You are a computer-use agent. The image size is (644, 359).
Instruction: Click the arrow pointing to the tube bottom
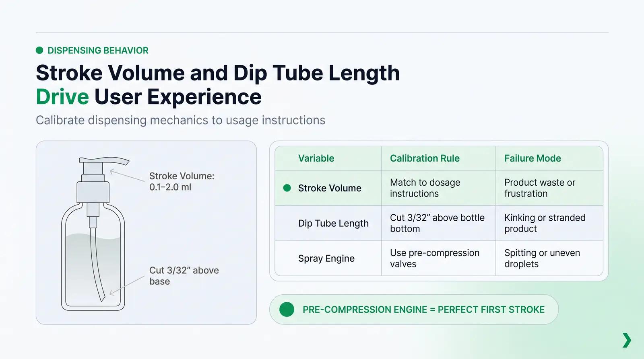coord(127,286)
